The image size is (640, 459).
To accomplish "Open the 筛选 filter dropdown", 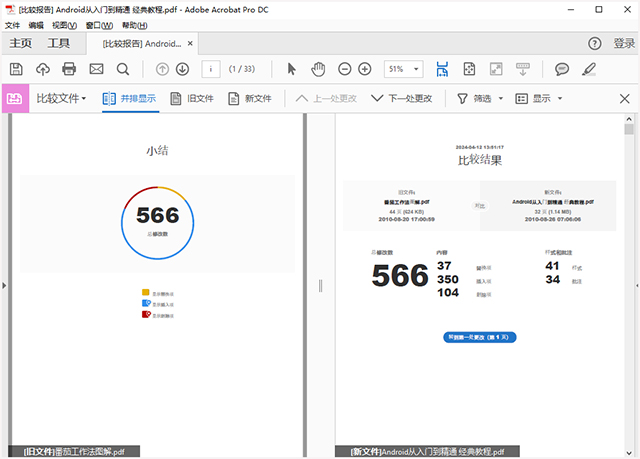I will 478,99.
